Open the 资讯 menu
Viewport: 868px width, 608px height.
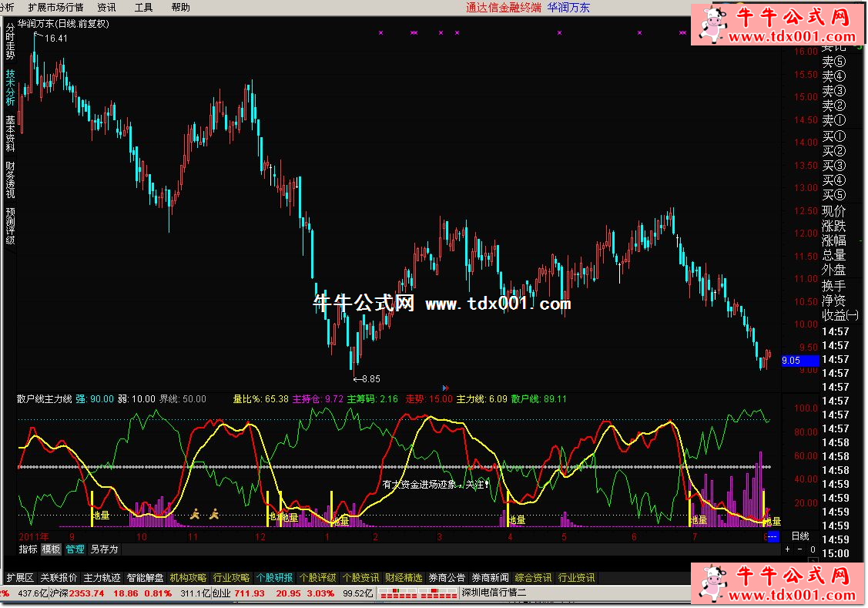click(x=106, y=7)
